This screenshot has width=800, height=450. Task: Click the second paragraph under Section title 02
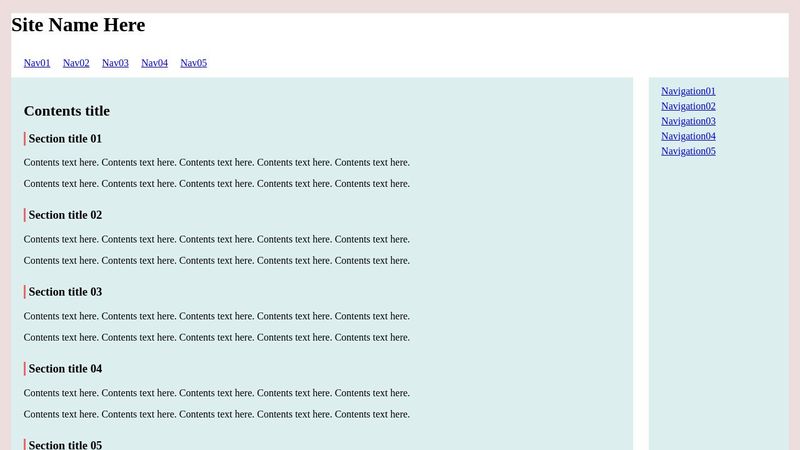[216, 260]
